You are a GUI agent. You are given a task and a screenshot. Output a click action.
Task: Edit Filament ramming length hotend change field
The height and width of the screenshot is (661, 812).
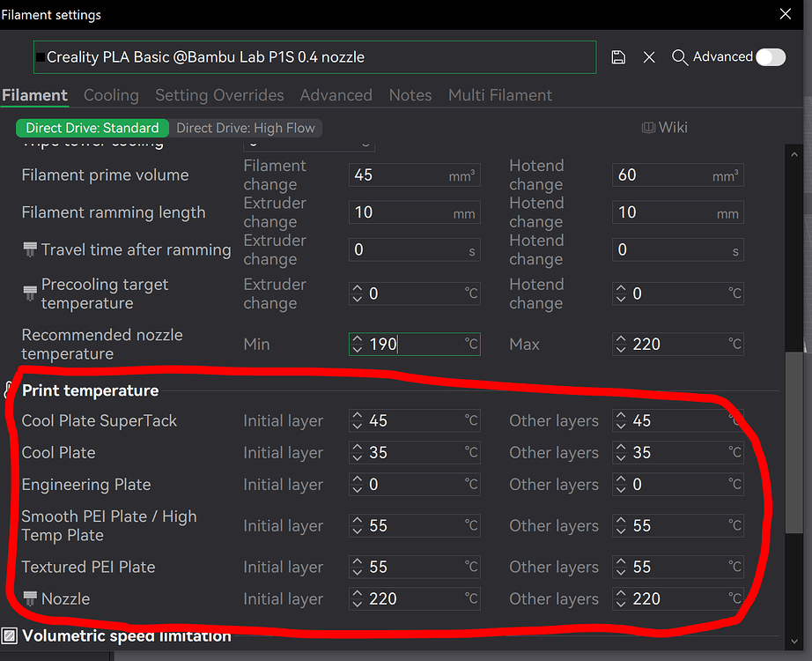678,212
